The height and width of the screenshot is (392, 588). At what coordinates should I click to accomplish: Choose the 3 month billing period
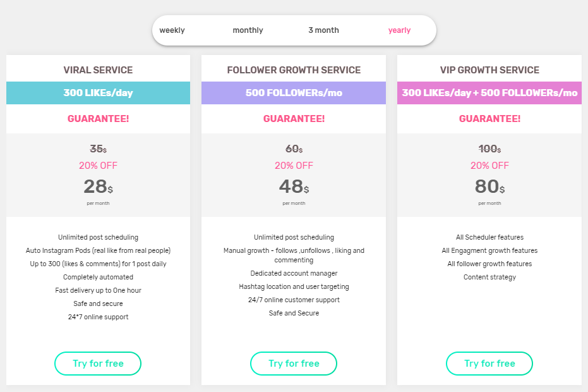[x=323, y=30]
